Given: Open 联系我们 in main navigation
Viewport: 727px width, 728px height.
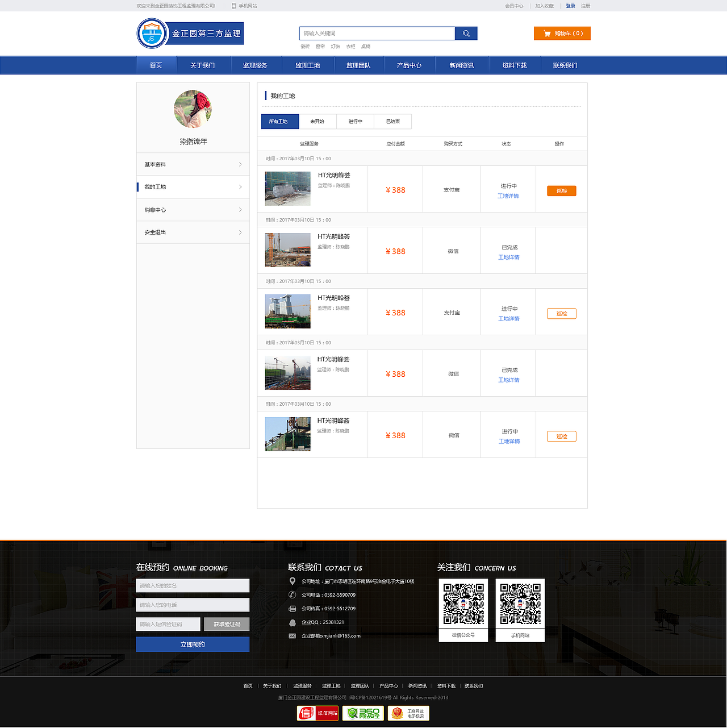Looking at the screenshot, I should coord(565,65).
